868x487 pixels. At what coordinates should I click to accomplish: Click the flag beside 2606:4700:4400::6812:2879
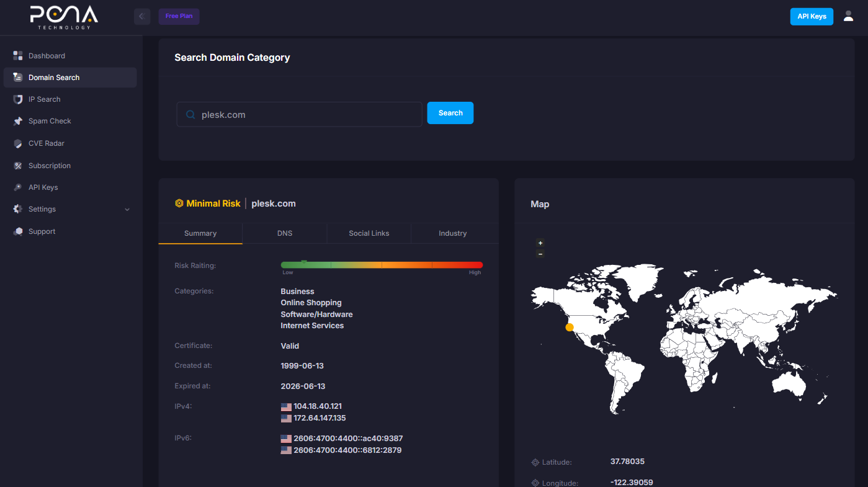point(286,450)
